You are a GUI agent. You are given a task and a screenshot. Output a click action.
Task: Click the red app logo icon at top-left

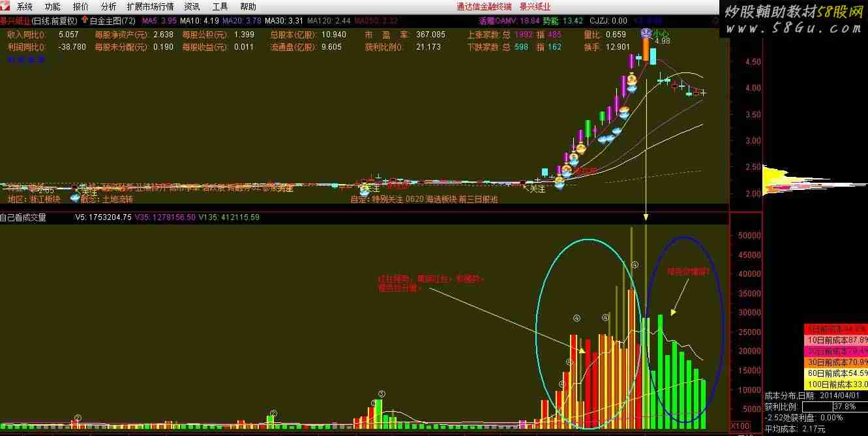point(6,7)
